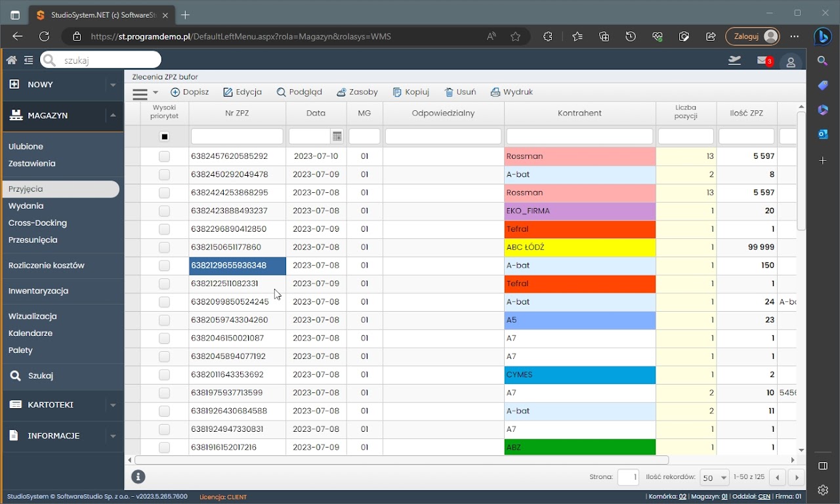Open the Ilość rekordów dropdown
This screenshot has width=840, height=504.
(x=715, y=478)
